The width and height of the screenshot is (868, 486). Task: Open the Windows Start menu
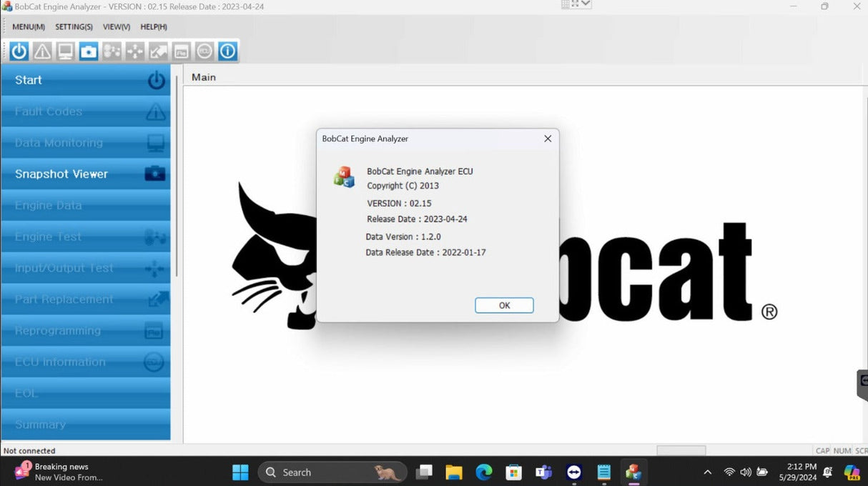click(x=240, y=472)
